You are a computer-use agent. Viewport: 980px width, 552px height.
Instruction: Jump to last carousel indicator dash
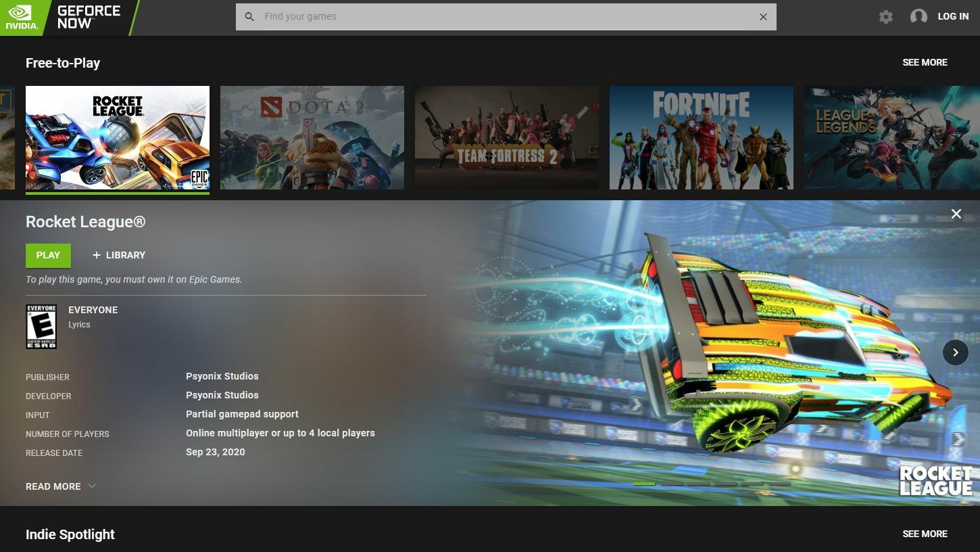779,484
